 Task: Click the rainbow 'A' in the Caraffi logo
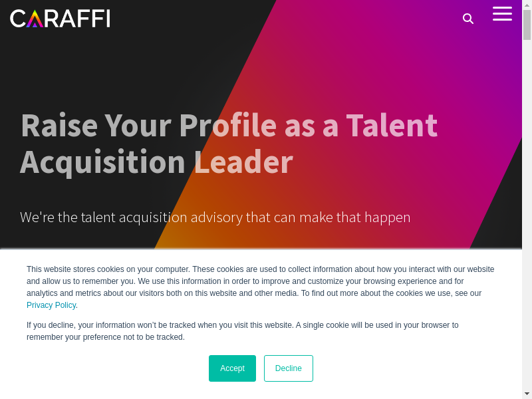click(35, 19)
